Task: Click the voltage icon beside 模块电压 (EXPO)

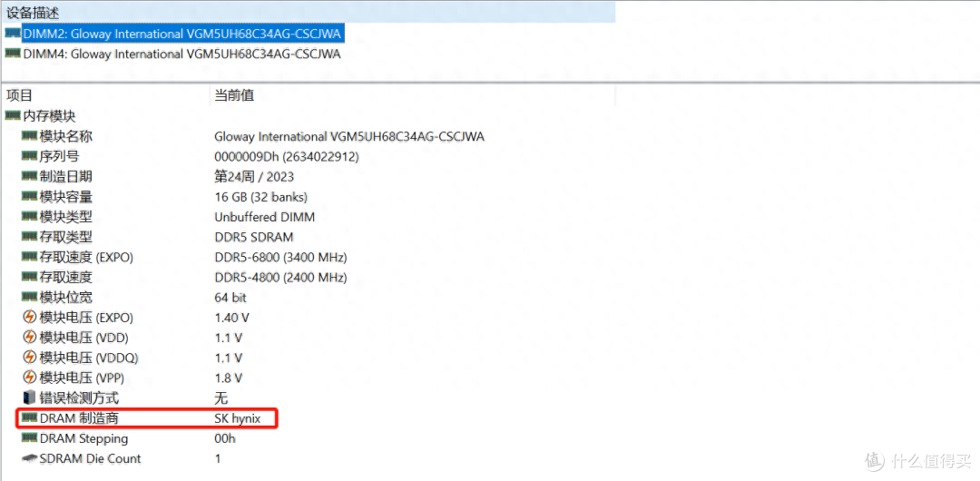Action: pyautogui.click(x=29, y=317)
